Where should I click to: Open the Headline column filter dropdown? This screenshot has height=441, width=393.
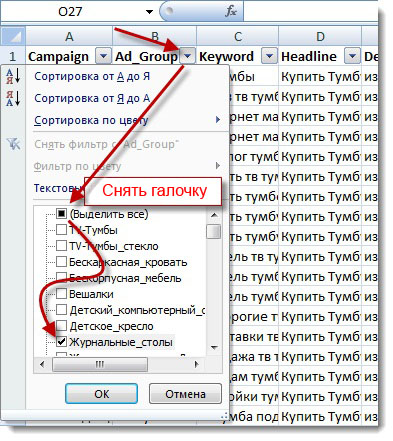(x=352, y=56)
